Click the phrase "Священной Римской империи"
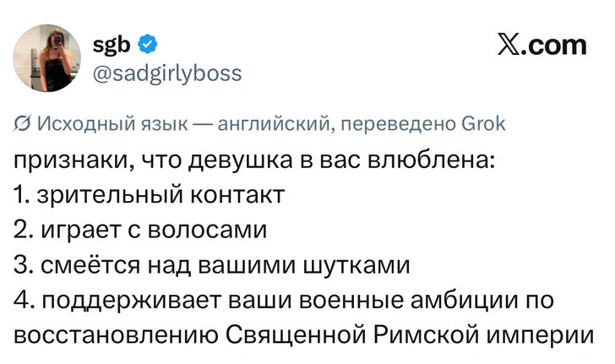This screenshot has width=615, height=364. (x=411, y=334)
